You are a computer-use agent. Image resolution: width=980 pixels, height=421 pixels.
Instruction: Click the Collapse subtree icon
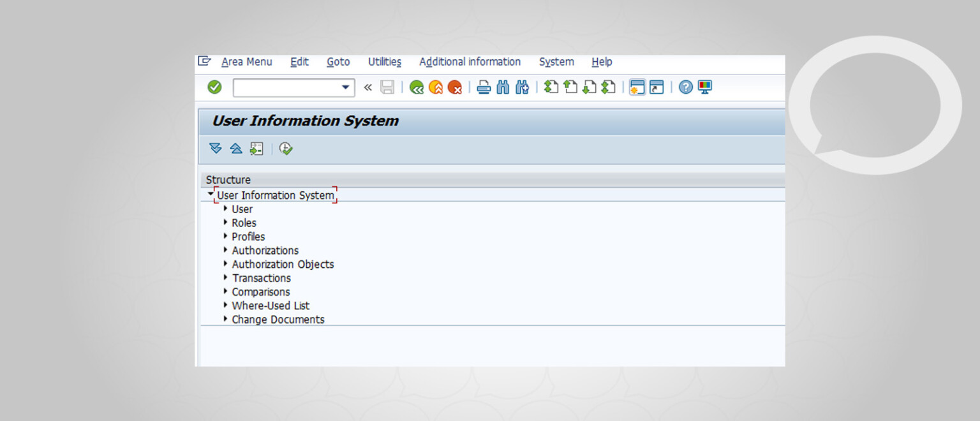click(x=236, y=149)
